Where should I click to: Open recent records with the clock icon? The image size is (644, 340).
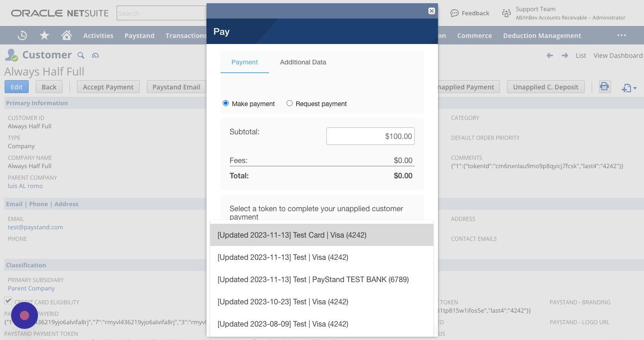(22, 35)
